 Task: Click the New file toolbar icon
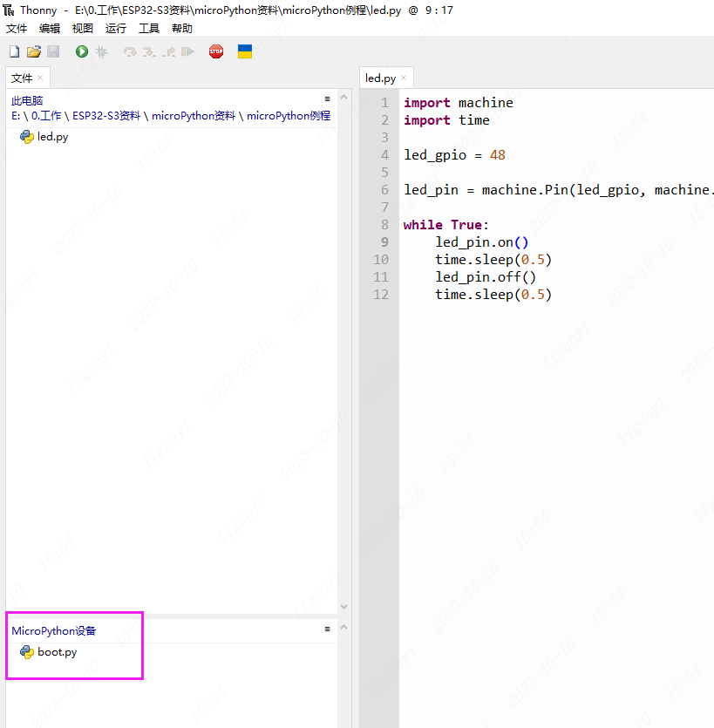15,51
